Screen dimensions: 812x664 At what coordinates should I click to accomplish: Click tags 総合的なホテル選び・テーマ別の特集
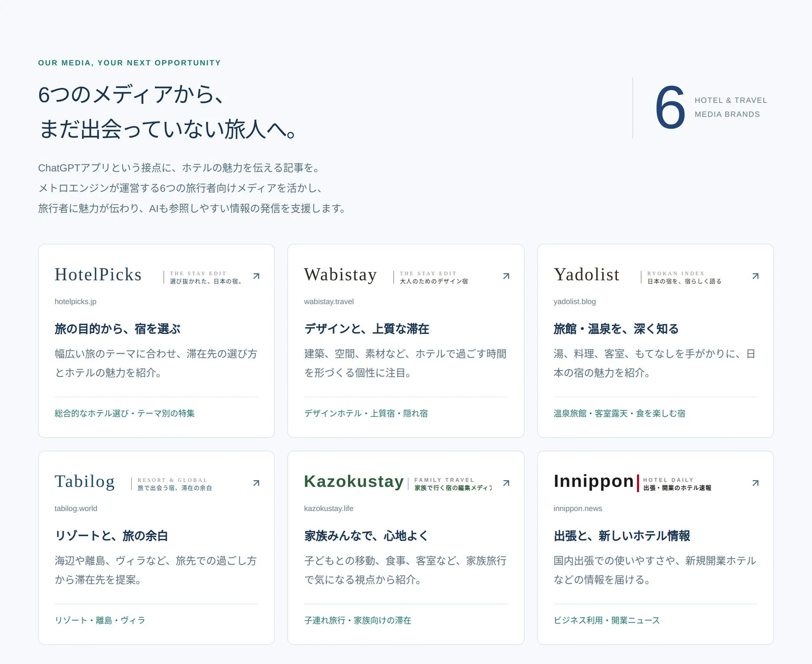tap(125, 414)
